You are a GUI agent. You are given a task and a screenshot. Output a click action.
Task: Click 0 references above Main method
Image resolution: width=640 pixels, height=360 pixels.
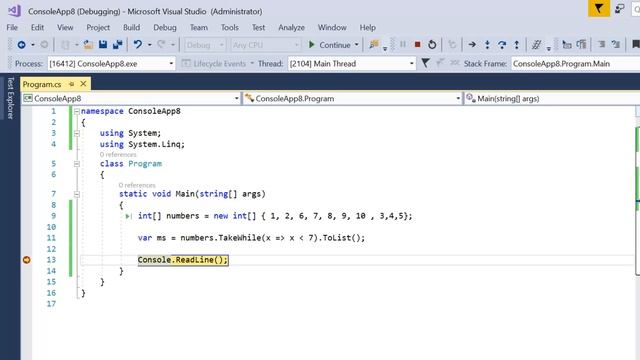pos(137,185)
